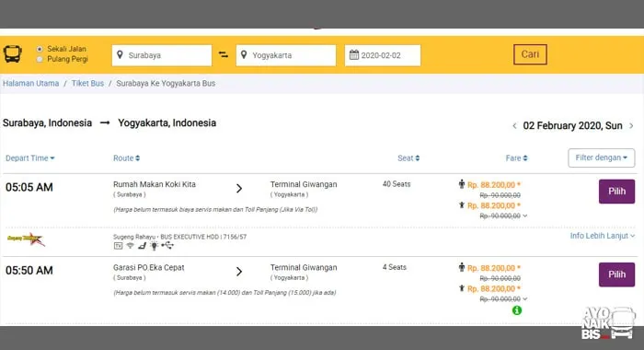The width and height of the screenshot is (644, 350).
Task: Click the reading light amenity icon
Action: pos(154,246)
